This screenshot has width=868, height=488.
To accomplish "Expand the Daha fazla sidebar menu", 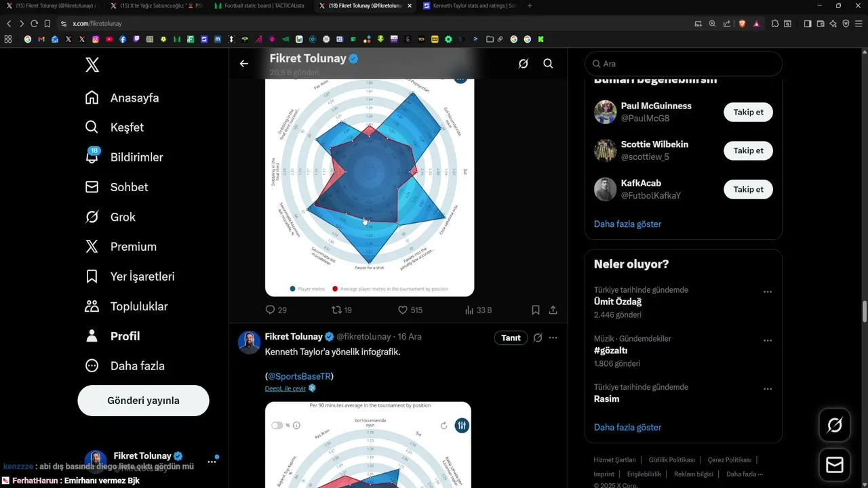I will pos(125,366).
